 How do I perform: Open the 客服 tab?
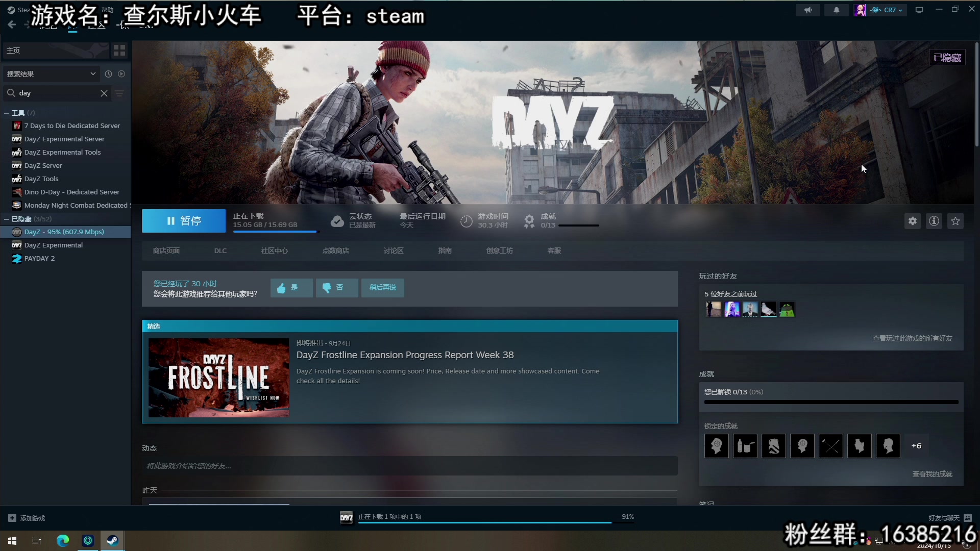pos(554,251)
